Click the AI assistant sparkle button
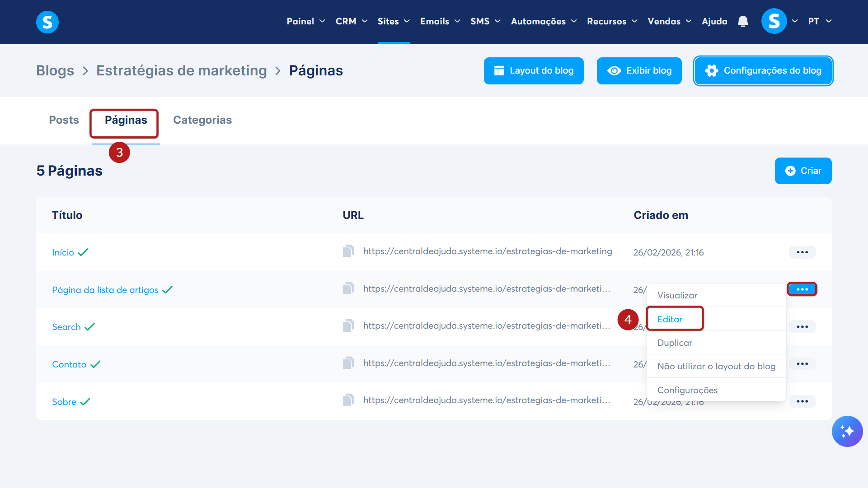The width and height of the screenshot is (868, 488). point(847,431)
